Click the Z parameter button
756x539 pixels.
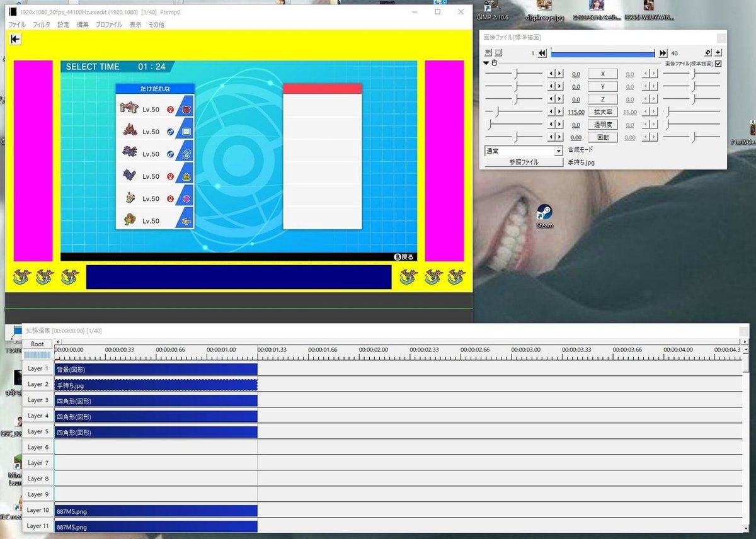(x=603, y=99)
